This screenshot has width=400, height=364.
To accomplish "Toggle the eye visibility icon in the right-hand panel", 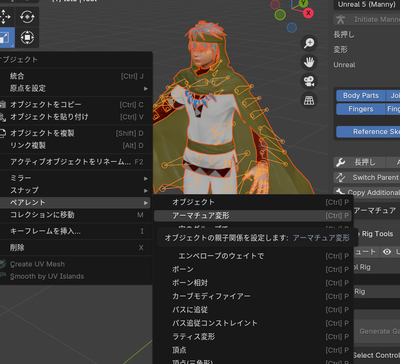I will coord(387,252).
